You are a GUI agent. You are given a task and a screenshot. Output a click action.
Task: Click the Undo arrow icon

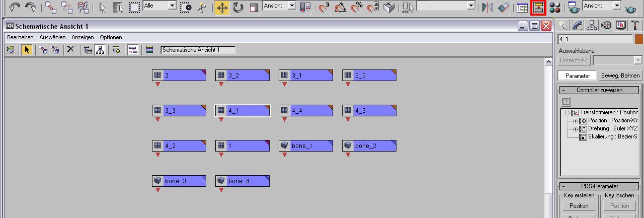[15, 7]
